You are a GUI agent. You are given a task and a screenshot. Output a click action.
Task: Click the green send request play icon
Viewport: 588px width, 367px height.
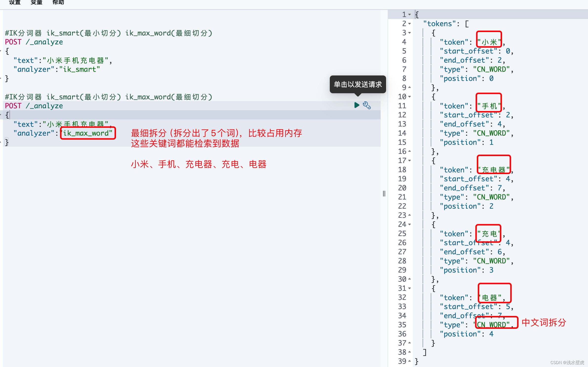click(356, 105)
